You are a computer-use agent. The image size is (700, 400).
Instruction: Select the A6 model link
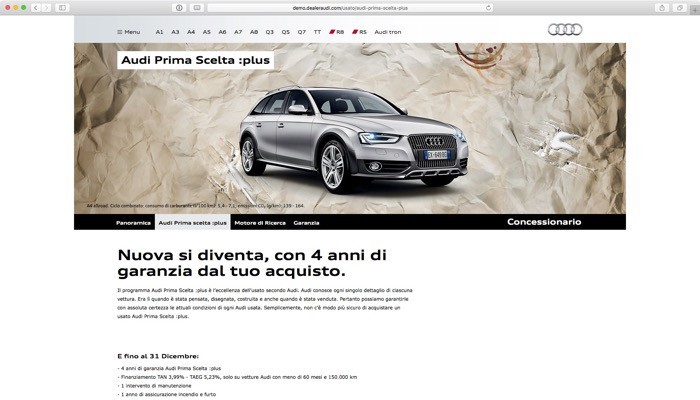coord(222,32)
